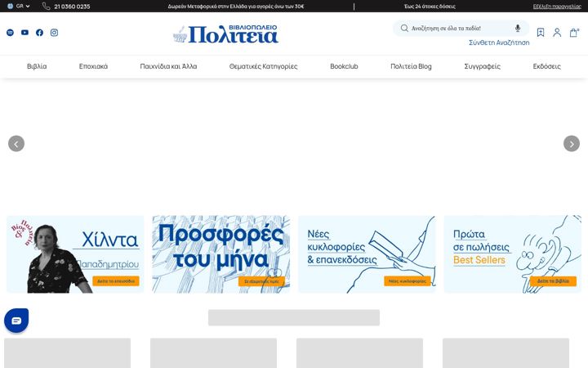Click orange button on Προσφορές banner
The width and height of the screenshot is (588, 368).
(261, 281)
